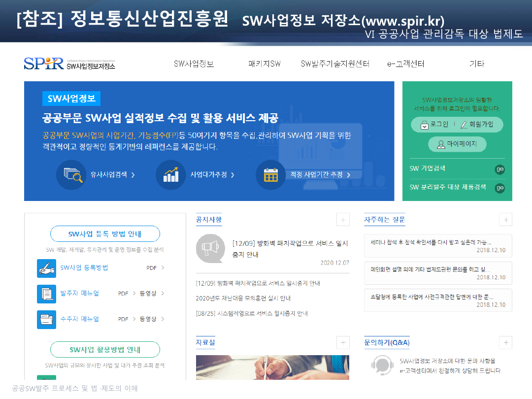Click the 수주자 메뉴얼 folder icon
Image resolution: width=532 pixels, height=399 pixels.
(x=46, y=319)
